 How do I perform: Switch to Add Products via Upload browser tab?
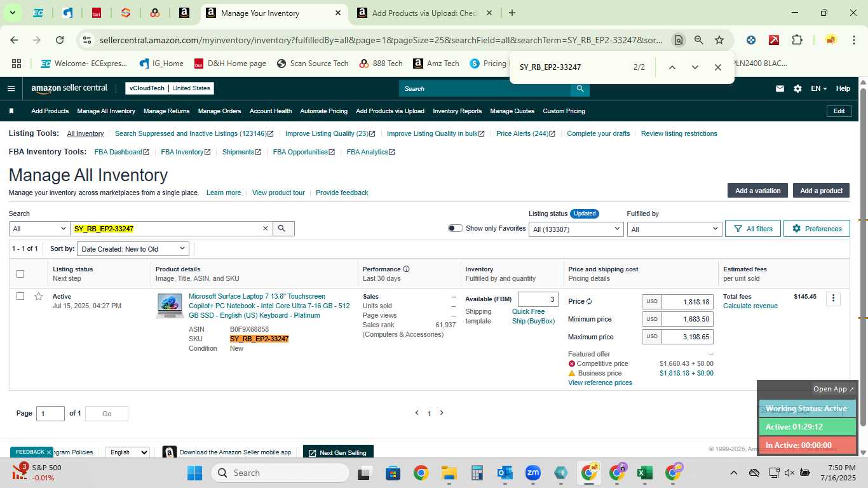(424, 13)
